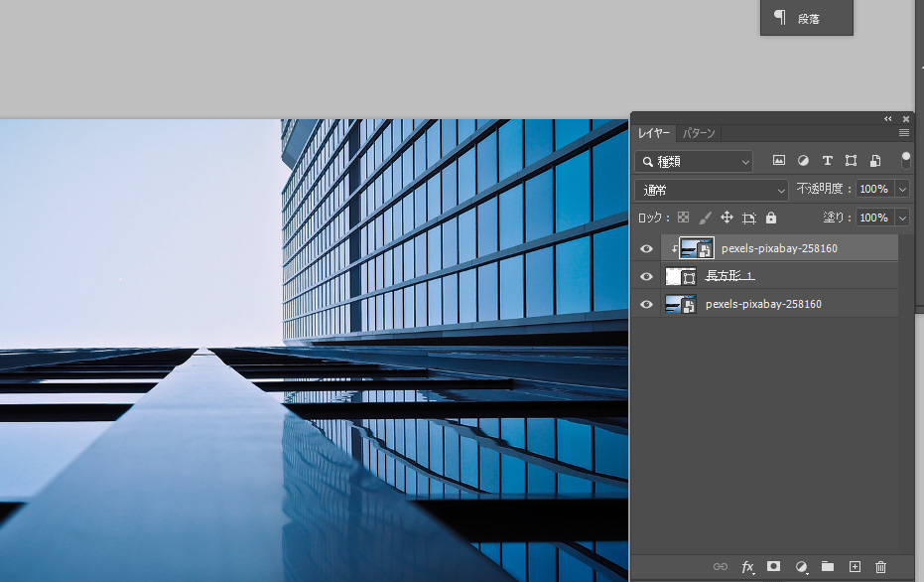924x582 pixels.
Task: Turn layer filtering on or off
Action: pyautogui.click(x=905, y=159)
